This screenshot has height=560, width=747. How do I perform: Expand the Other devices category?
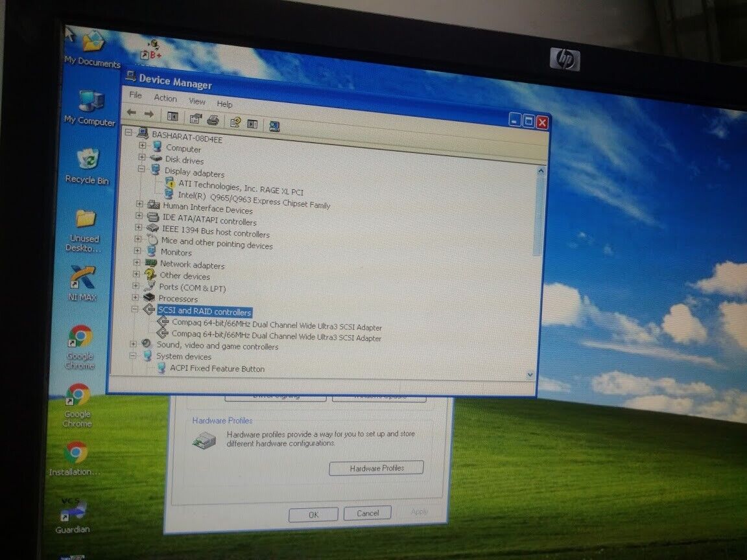pyautogui.click(x=136, y=274)
